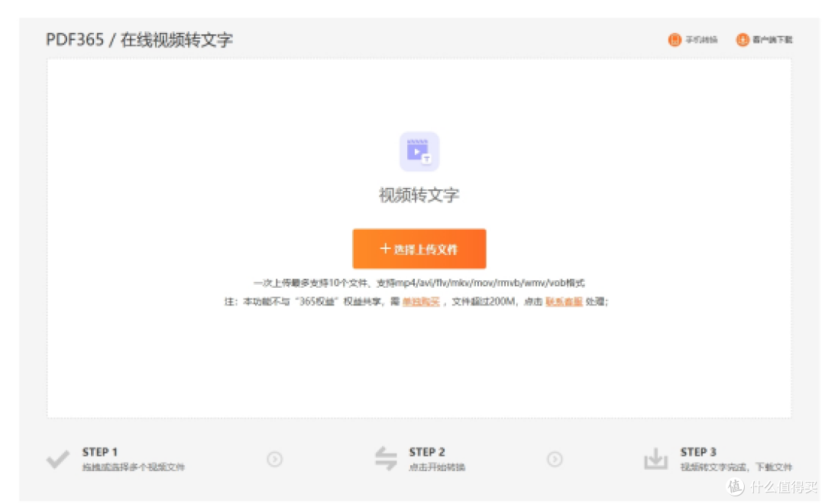Open the 单独购买 purchase link

click(x=420, y=302)
